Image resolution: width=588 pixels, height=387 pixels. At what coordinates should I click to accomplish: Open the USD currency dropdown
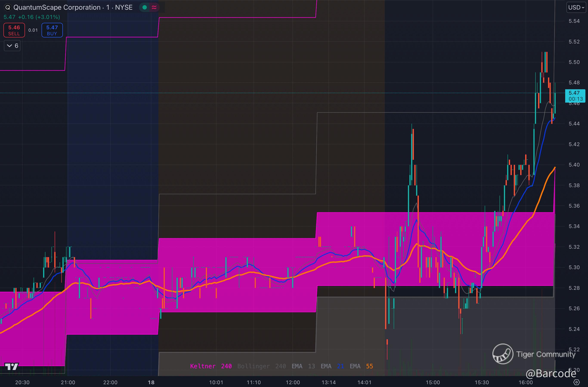(x=576, y=7)
